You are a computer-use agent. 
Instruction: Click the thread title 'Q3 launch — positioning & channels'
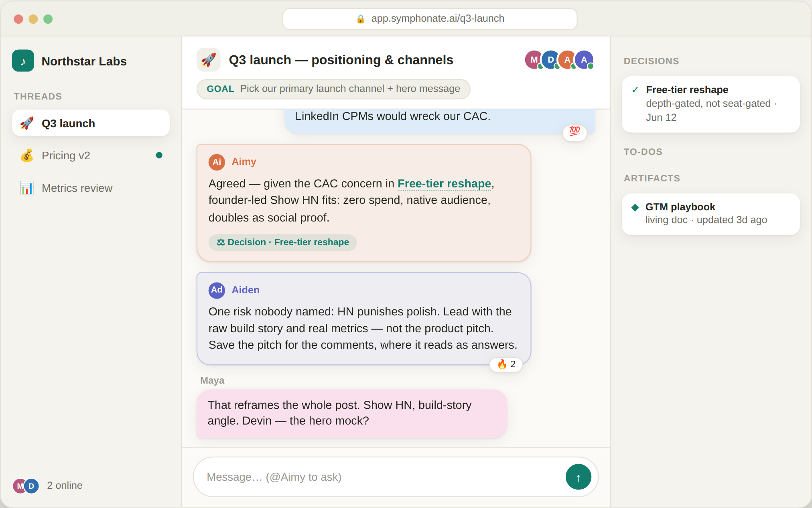341,60
